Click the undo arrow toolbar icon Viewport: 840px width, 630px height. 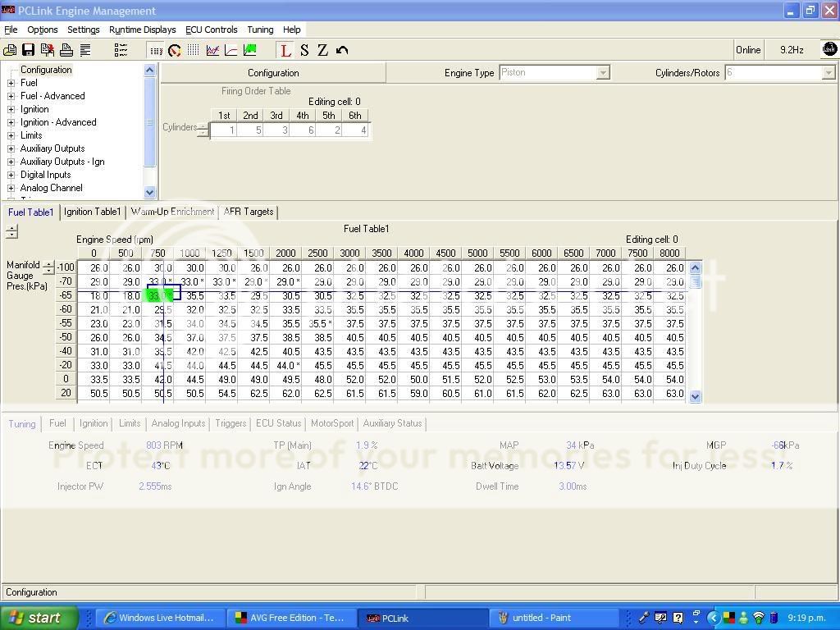342,50
